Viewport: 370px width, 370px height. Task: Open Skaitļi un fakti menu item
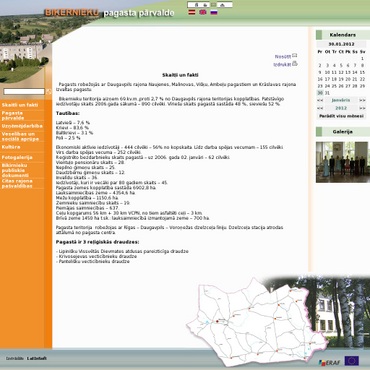pos(20,105)
